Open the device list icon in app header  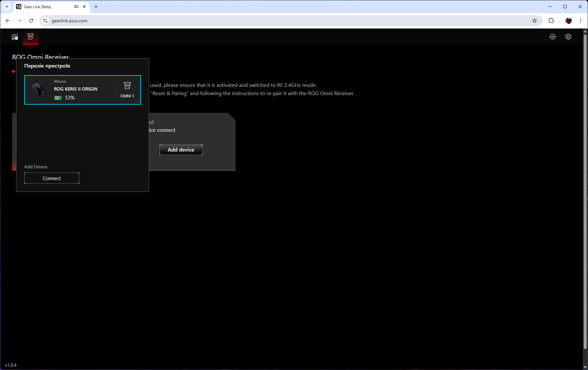15,37
